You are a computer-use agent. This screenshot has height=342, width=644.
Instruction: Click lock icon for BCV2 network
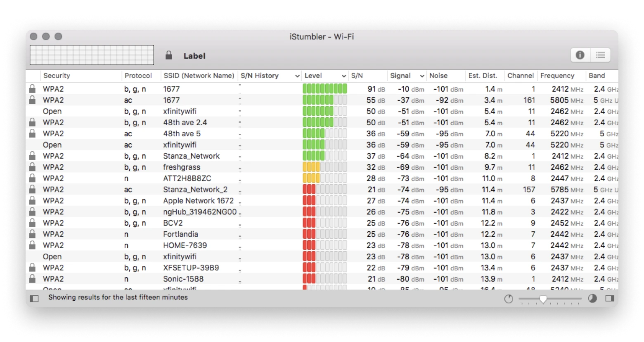[x=32, y=222]
